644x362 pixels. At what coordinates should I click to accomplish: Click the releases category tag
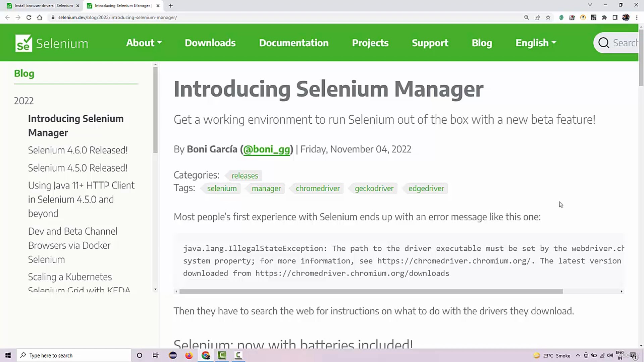245,176
